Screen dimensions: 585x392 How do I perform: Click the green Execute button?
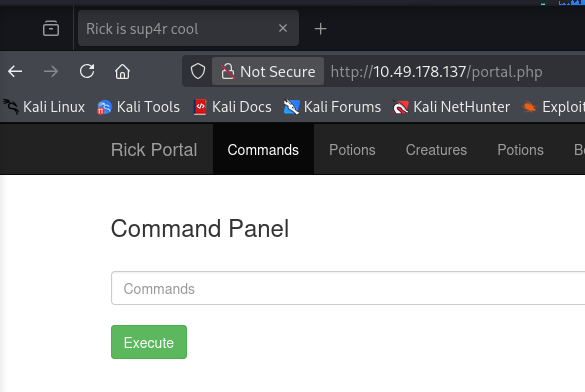(149, 342)
